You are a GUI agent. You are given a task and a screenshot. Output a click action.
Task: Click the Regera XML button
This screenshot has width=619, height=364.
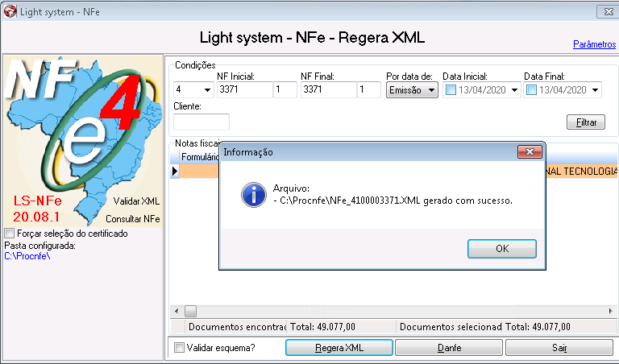pos(339,347)
